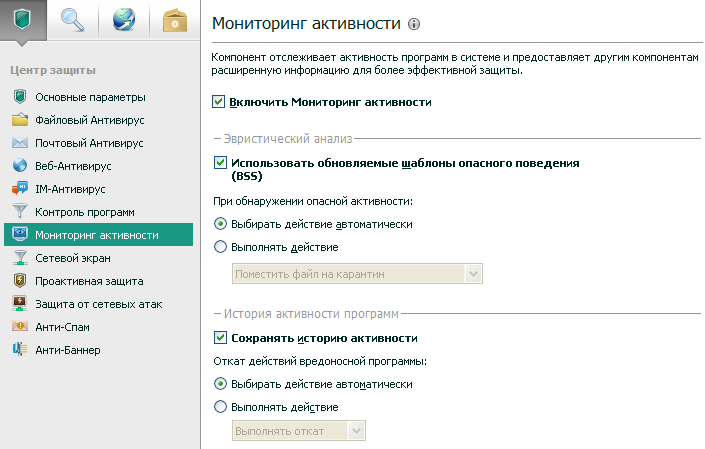Open the additional settings box tab
The width and height of the screenshot is (705, 449).
[x=176, y=20]
